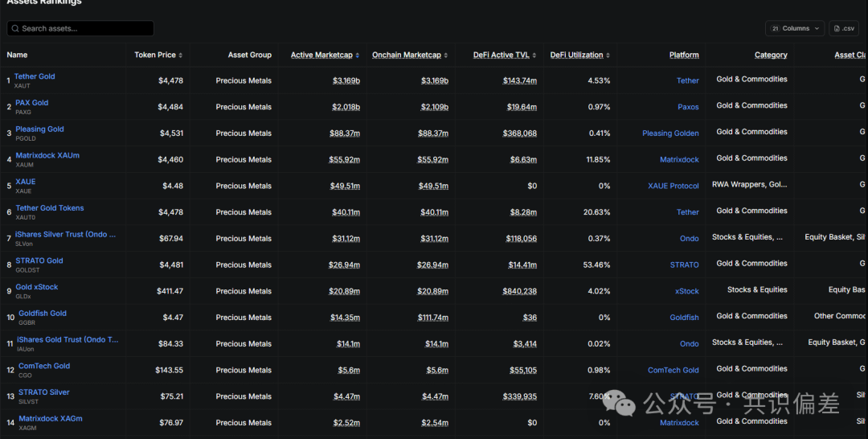The width and height of the screenshot is (868, 439).
Task: Click $111.74m Onchain Marketcap for Goldfish Gold
Action: 433,318
